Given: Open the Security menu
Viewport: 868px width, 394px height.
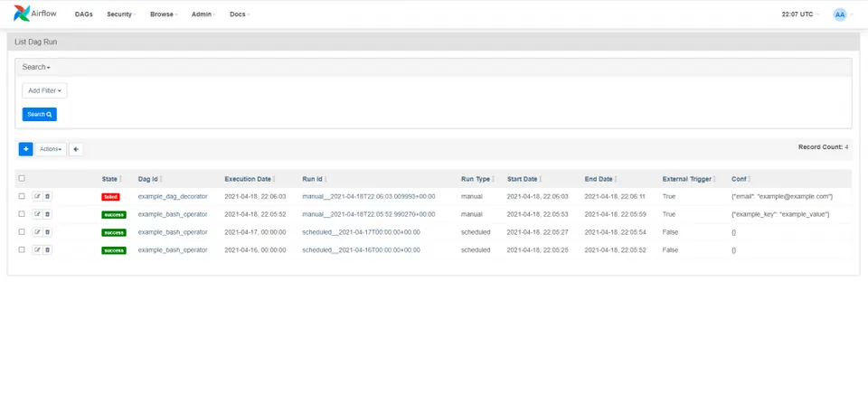Looking at the screenshot, I should point(121,14).
